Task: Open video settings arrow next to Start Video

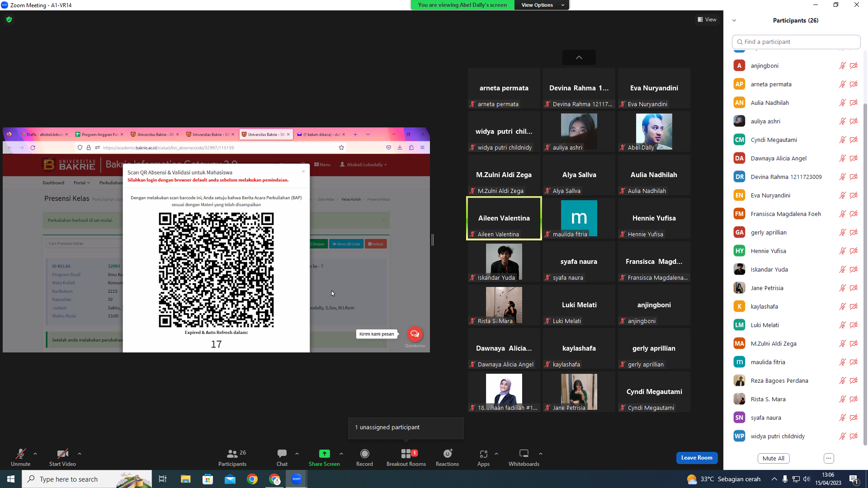Action: (x=80, y=454)
